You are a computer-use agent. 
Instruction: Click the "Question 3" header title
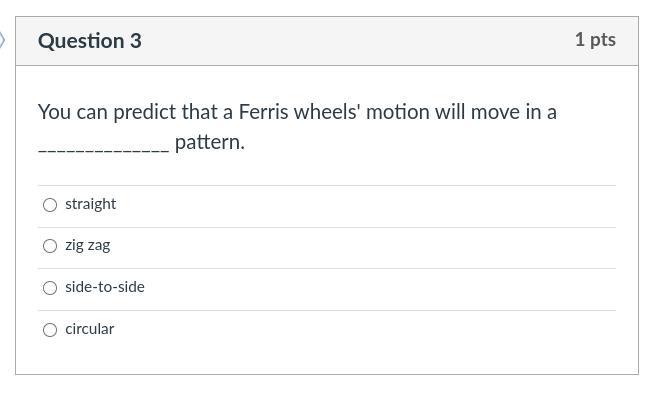point(89,41)
